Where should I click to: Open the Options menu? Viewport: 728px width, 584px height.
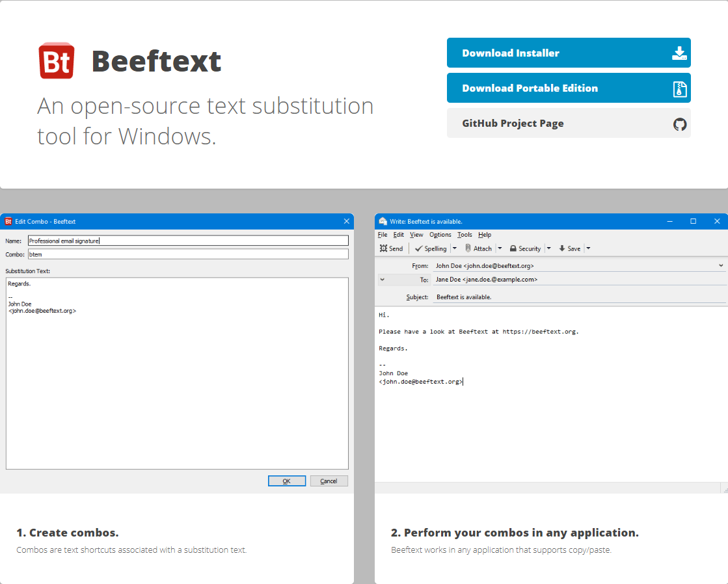(x=440, y=235)
